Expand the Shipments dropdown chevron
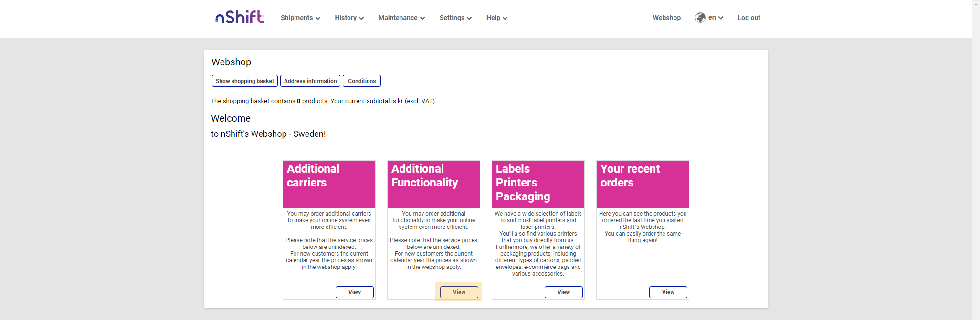Image resolution: width=980 pixels, height=320 pixels. [x=318, y=18]
